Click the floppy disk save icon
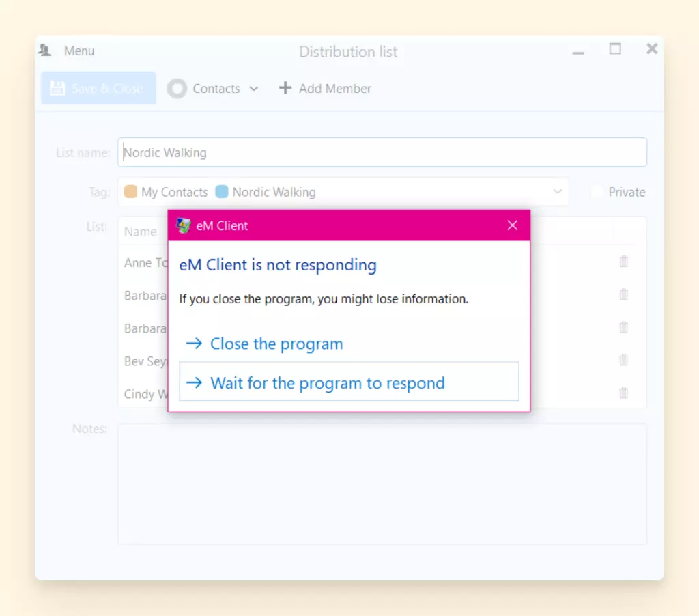 click(x=57, y=88)
